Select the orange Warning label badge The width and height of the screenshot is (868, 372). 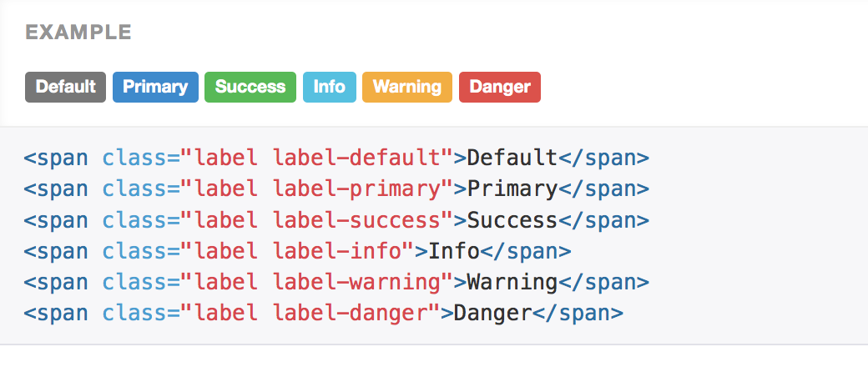407,87
